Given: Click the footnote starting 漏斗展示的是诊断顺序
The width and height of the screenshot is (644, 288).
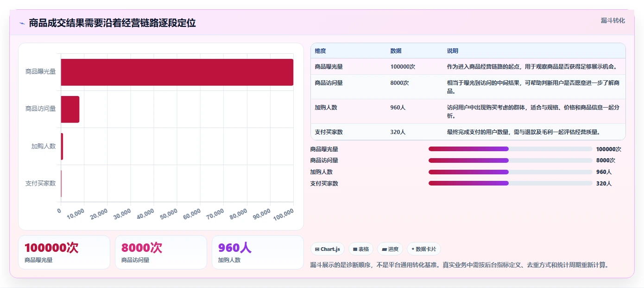Looking at the screenshot, I should pos(459,265).
